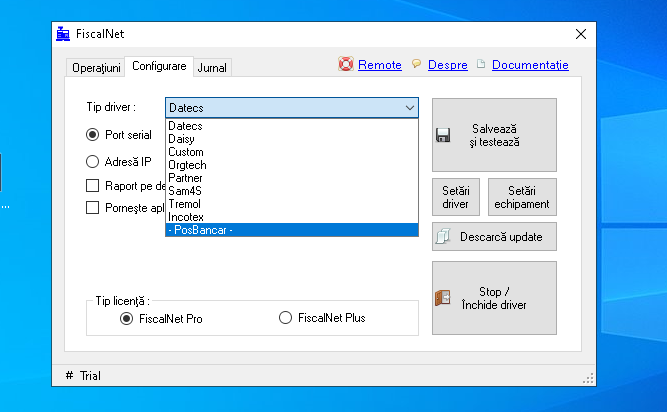Open Setări echipament

tap(522, 197)
